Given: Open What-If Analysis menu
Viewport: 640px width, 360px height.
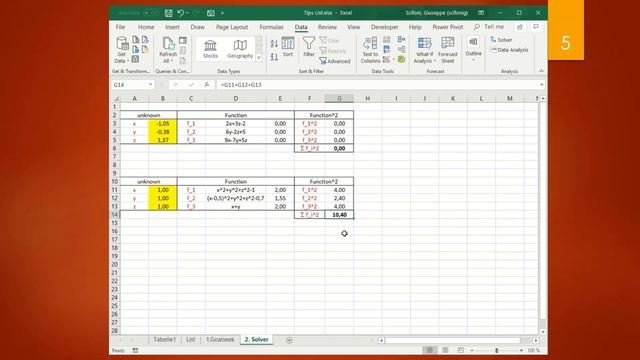Looking at the screenshot, I should pos(424,50).
